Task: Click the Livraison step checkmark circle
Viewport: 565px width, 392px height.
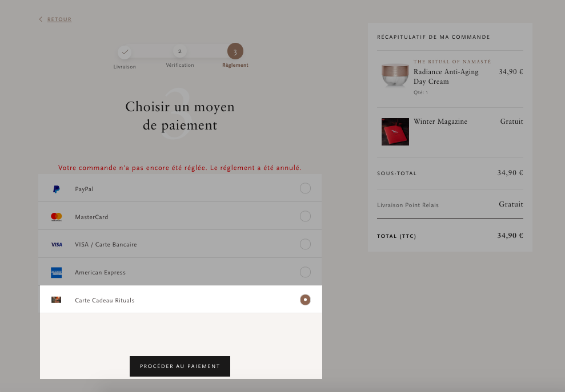Action: [125, 52]
